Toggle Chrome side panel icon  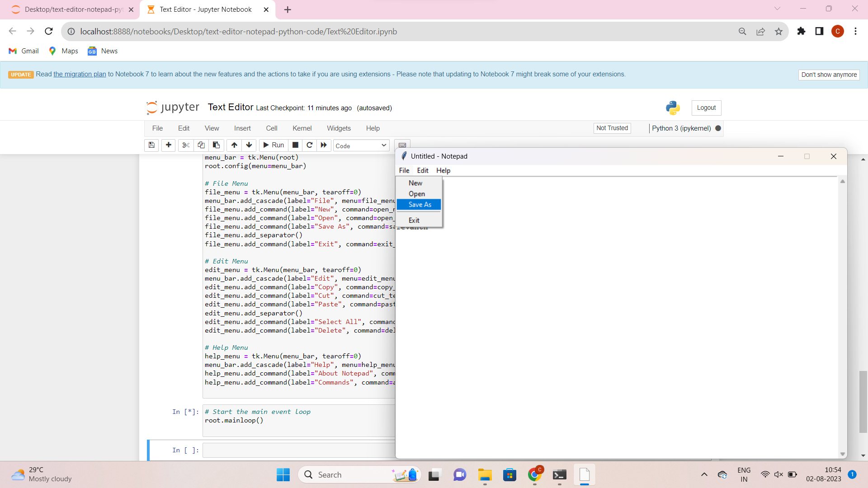coord(819,31)
